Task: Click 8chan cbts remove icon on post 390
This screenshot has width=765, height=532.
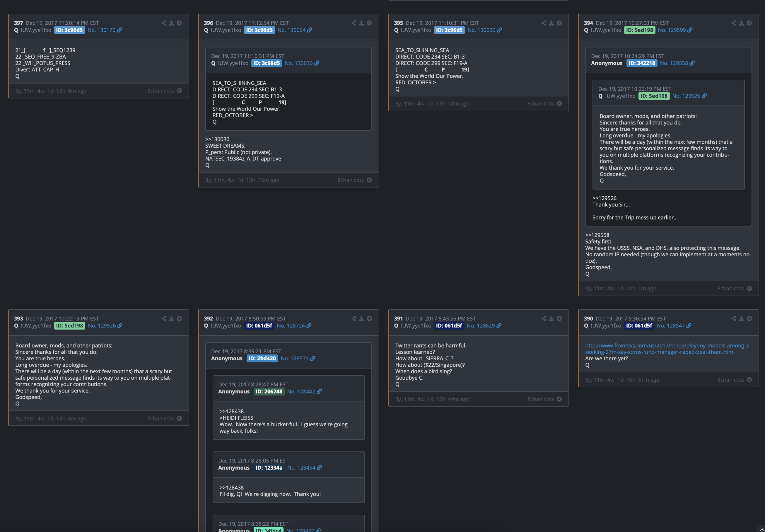Action: pos(749,380)
